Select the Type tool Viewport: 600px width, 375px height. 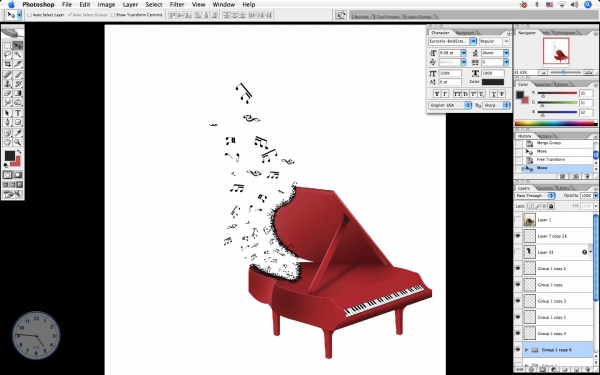click(18, 113)
